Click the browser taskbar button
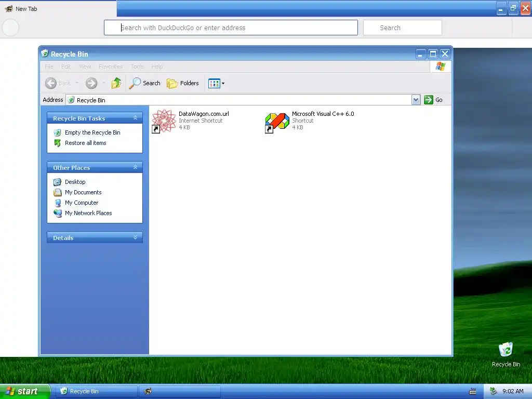Viewport: 532px width, 399px height. (x=179, y=391)
